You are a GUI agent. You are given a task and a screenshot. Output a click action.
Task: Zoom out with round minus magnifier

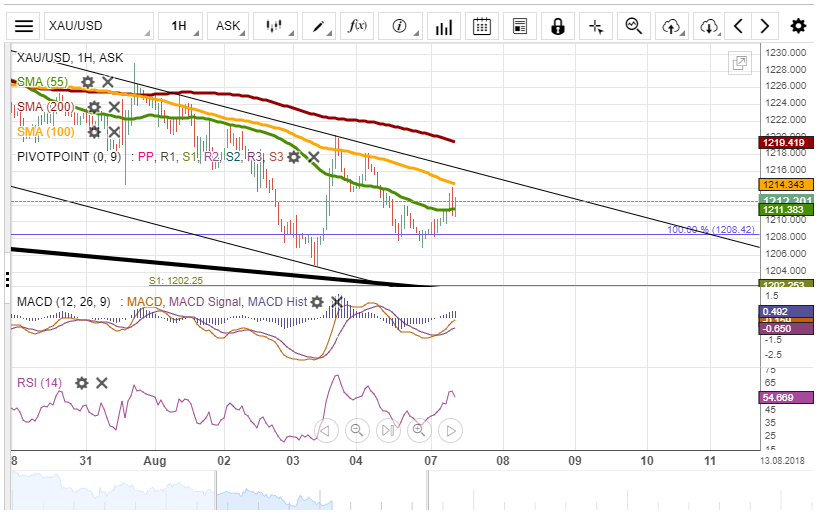pos(357,430)
